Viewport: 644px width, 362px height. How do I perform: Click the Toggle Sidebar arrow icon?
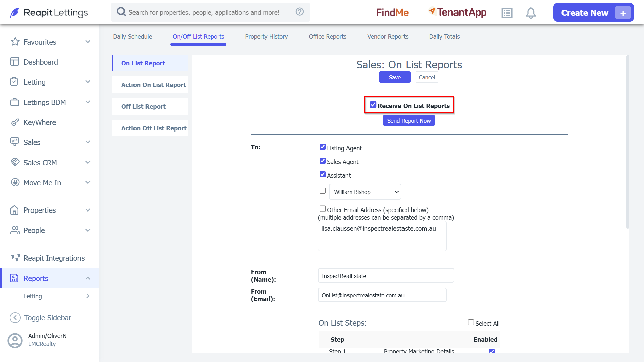(x=15, y=318)
